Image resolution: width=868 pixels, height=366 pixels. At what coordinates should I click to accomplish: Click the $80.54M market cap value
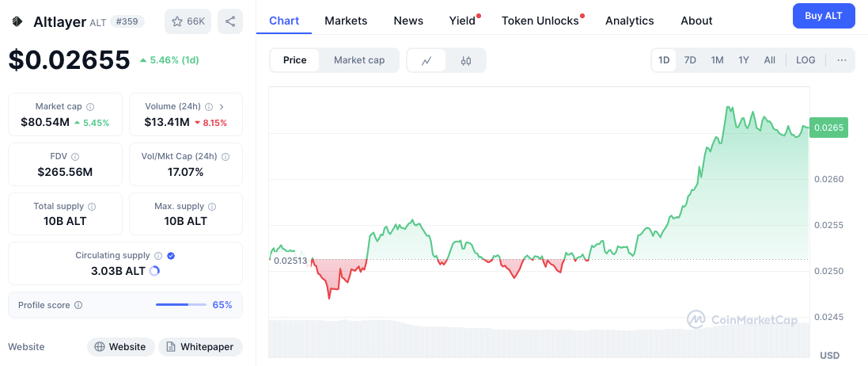(45, 123)
